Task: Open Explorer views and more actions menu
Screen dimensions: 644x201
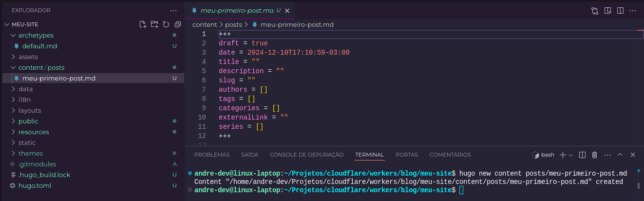Action: (x=173, y=10)
